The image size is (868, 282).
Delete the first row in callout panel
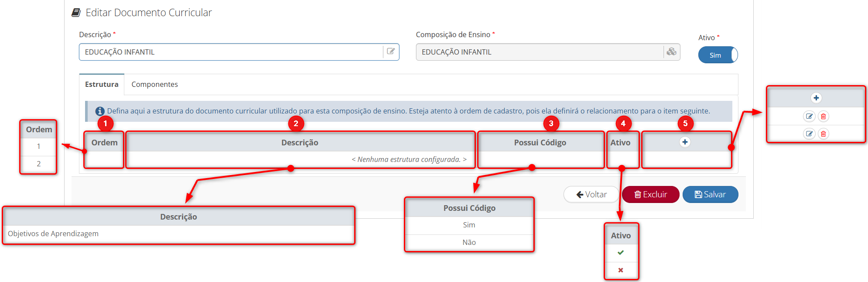(x=823, y=116)
